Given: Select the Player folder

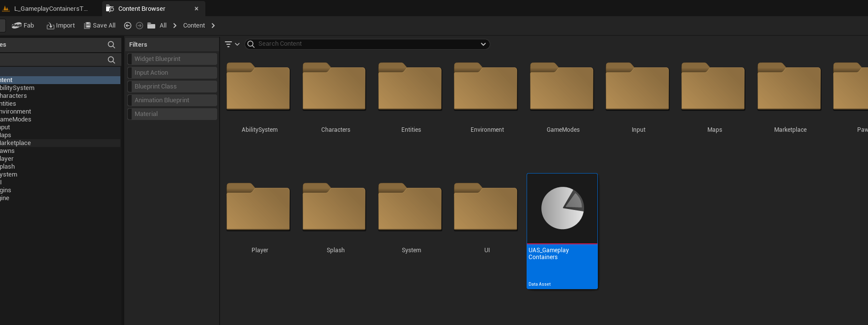Looking at the screenshot, I should pyautogui.click(x=258, y=207).
